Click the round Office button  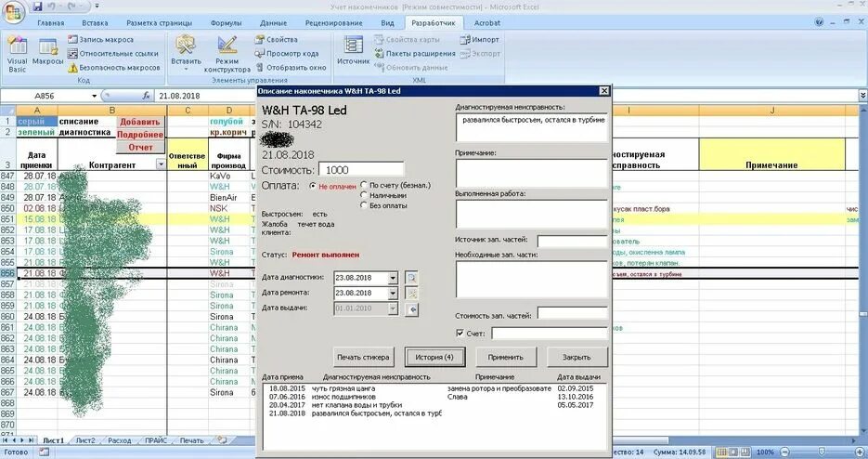coord(15,12)
